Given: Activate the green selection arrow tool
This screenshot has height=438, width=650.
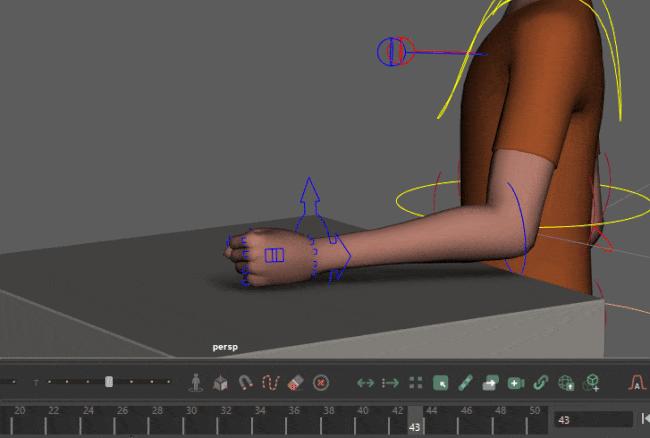Looking at the screenshot, I should 440,382.
